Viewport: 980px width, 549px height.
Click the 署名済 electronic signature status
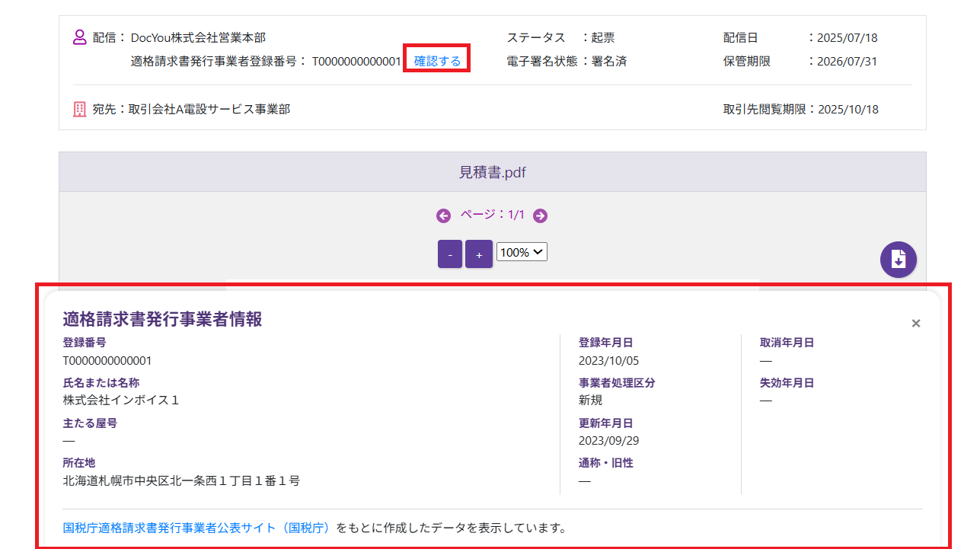click(x=609, y=62)
